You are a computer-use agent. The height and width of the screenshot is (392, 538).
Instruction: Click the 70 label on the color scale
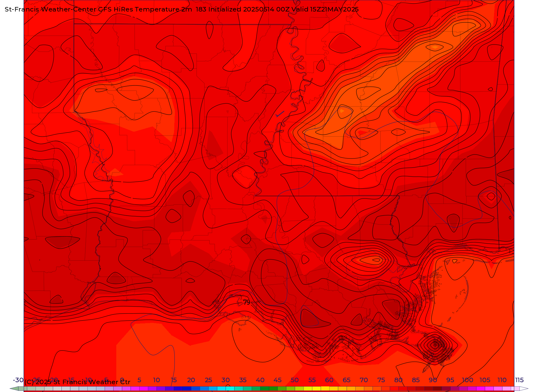(x=364, y=380)
